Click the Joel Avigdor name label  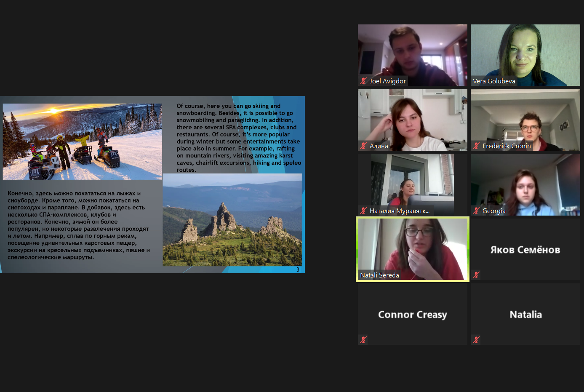pos(388,81)
